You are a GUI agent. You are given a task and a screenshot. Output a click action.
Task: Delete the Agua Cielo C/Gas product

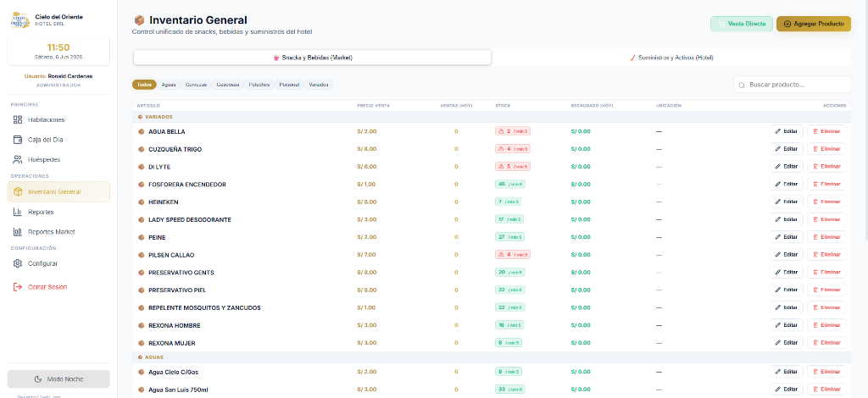click(x=826, y=372)
